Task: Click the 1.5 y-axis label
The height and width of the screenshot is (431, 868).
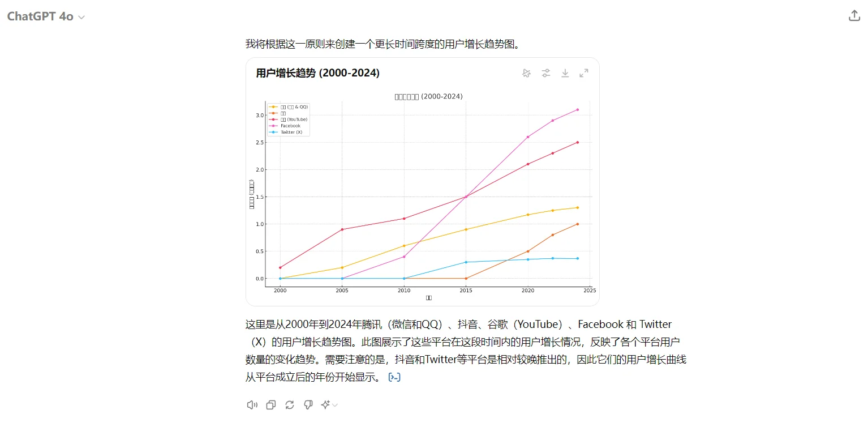Action: [259, 197]
